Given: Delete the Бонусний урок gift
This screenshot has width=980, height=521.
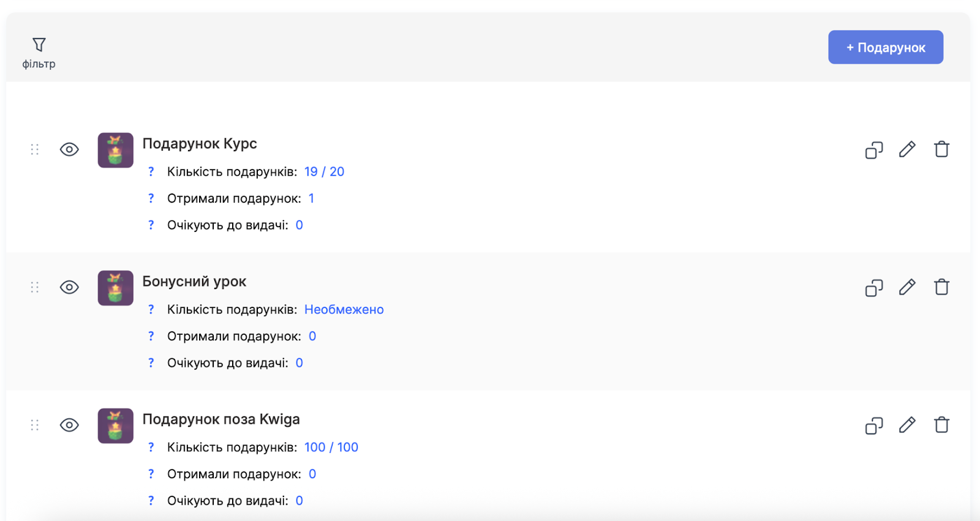Looking at the screenshot, I should pyautogui.click(x=941, y=287).
